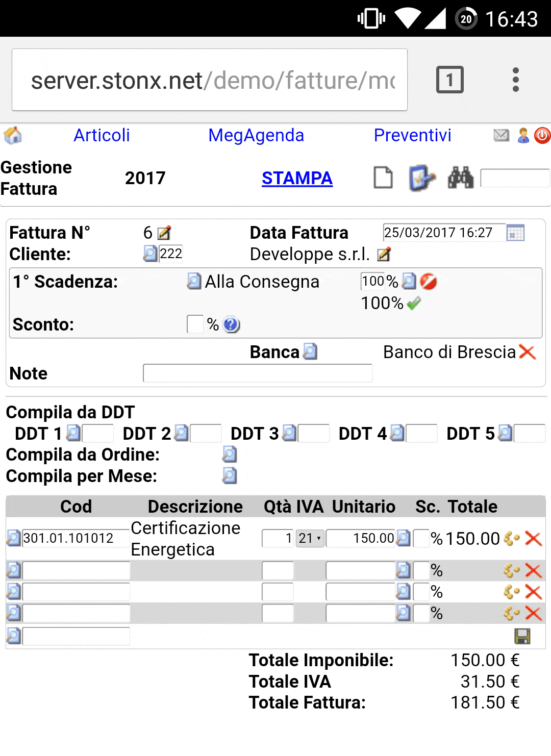Click the blue help icon beside Sconto
The image size is (551, 756).
tap(232, 324)
